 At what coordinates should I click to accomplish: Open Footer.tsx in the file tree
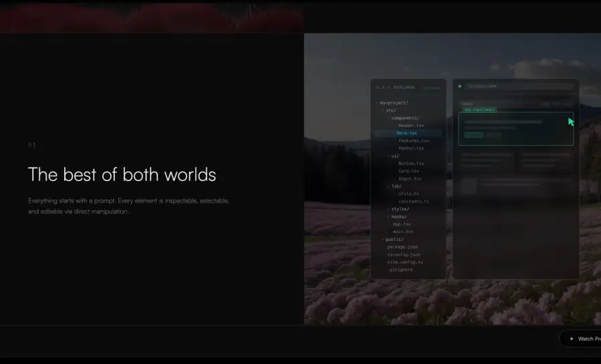coord(411,148)
